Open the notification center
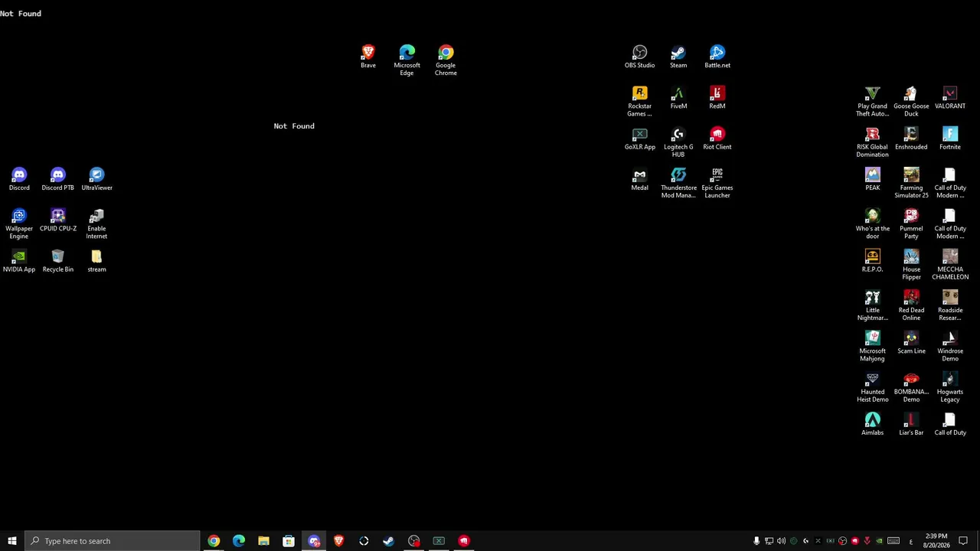Screen dimensions: 980x551 (963, 541)
